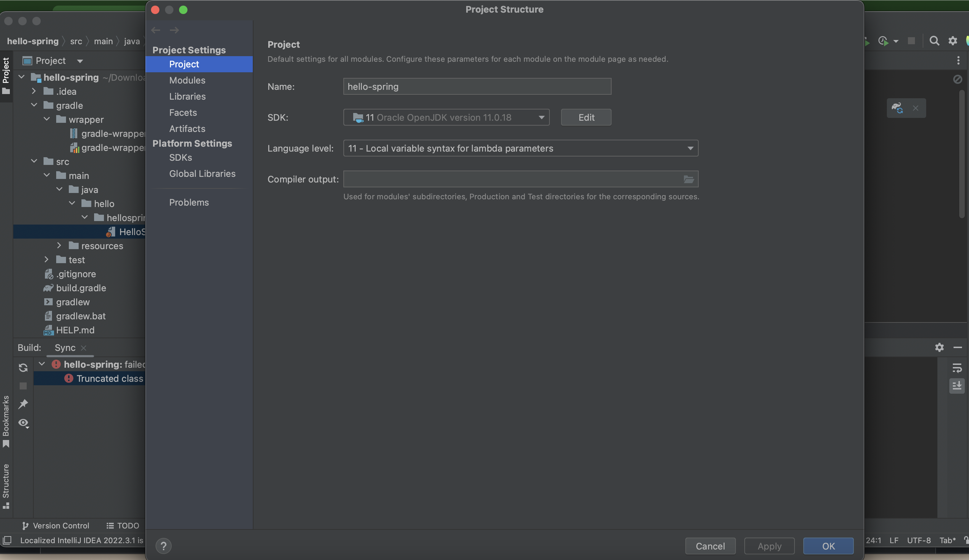This screenshot has height=560, width=969.
Task: Click the toolbar stop icon
Action: [x=911, y=41]
